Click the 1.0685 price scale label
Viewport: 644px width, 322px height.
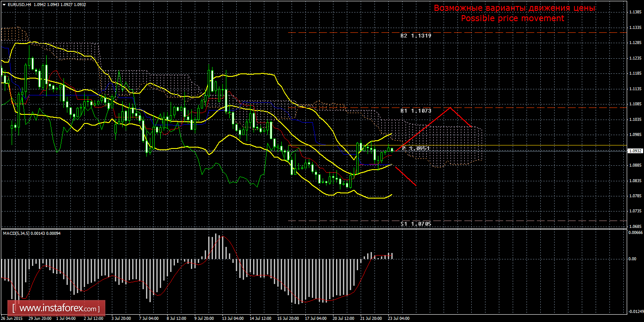pos(635,226)
